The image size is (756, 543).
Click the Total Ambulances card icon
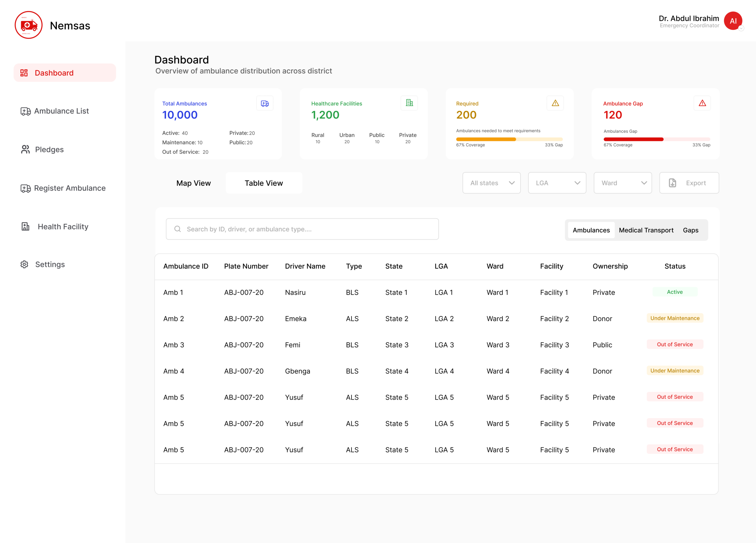(x=265, y=104)
